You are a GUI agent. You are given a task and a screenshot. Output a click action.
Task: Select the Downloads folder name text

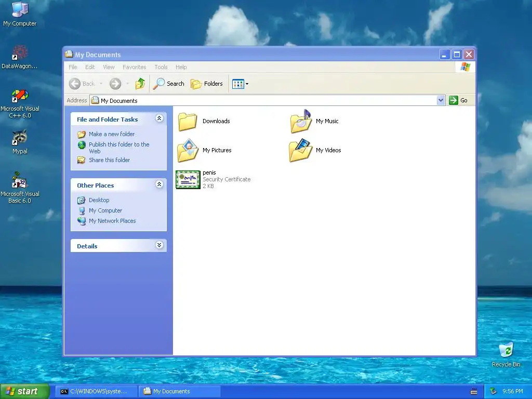(x=216, y=121)
